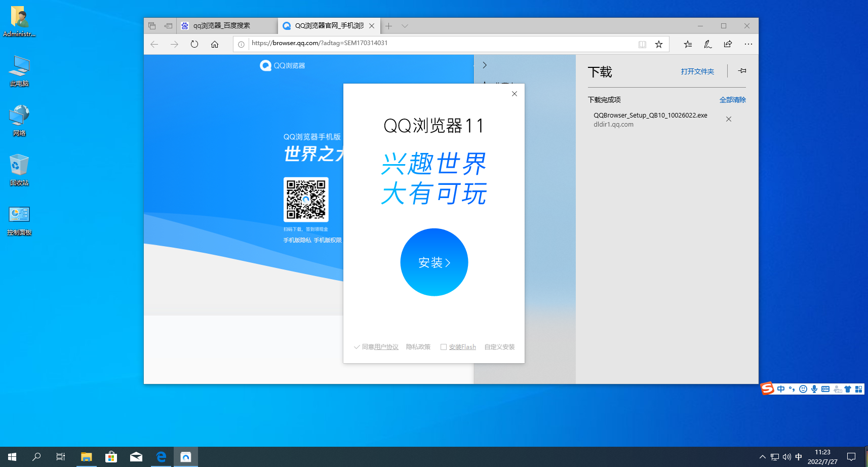Viewport: 868px width, 467px height.
Task: Close the QQ浏览器11 installer dialog
Action: [x=515, y=94]
